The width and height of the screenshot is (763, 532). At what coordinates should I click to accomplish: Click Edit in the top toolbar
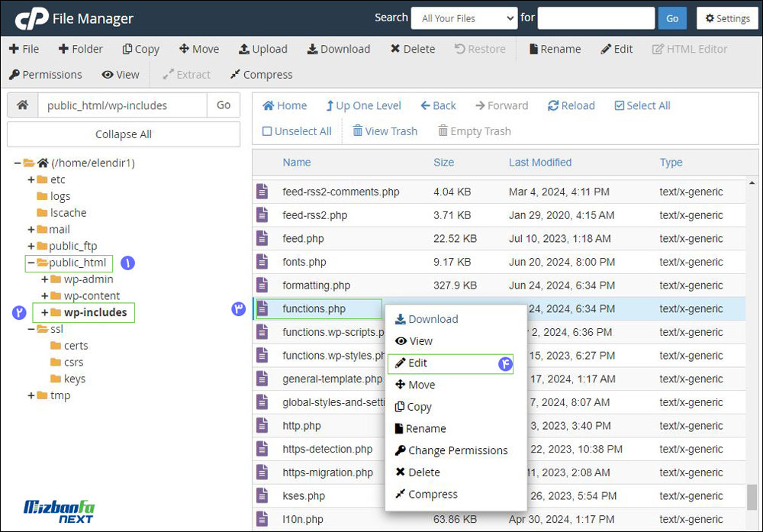pos(617,49)
